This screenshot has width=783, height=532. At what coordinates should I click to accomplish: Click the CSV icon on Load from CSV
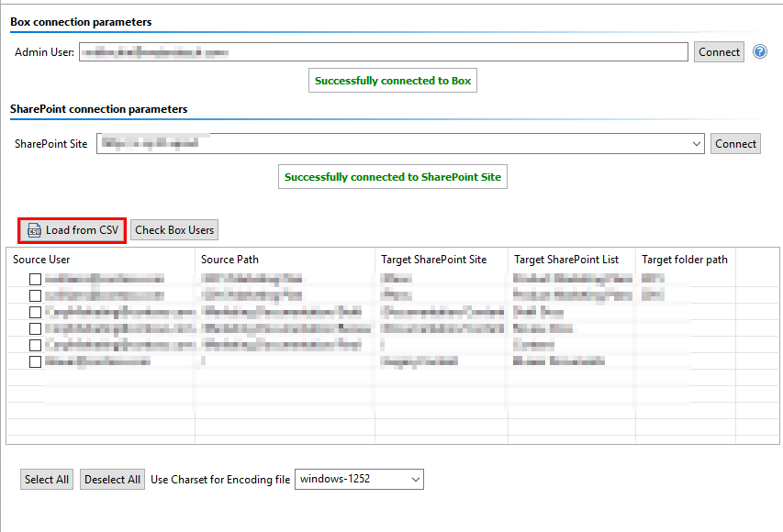(x=35, y=230)
